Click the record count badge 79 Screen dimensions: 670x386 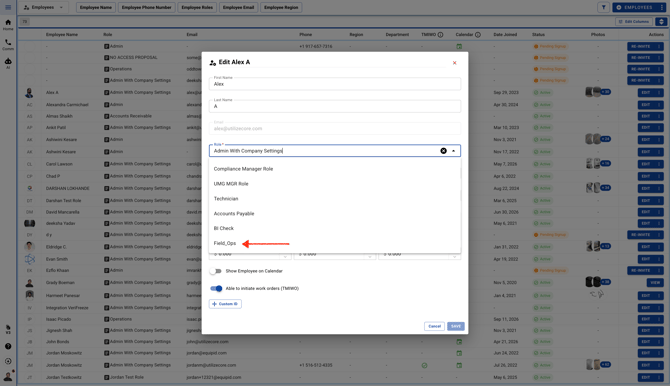click(x=25, y=21)
